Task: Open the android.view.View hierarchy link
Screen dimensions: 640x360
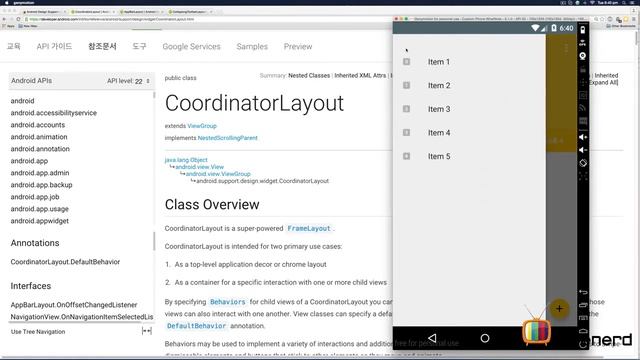Action: [200, 167]
